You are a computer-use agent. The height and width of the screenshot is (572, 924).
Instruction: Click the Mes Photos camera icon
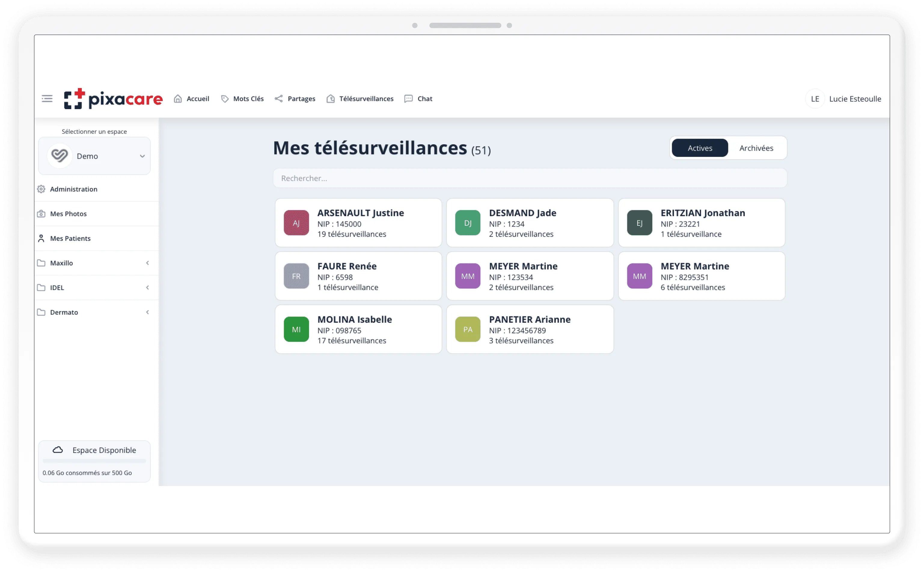point(41,214)
